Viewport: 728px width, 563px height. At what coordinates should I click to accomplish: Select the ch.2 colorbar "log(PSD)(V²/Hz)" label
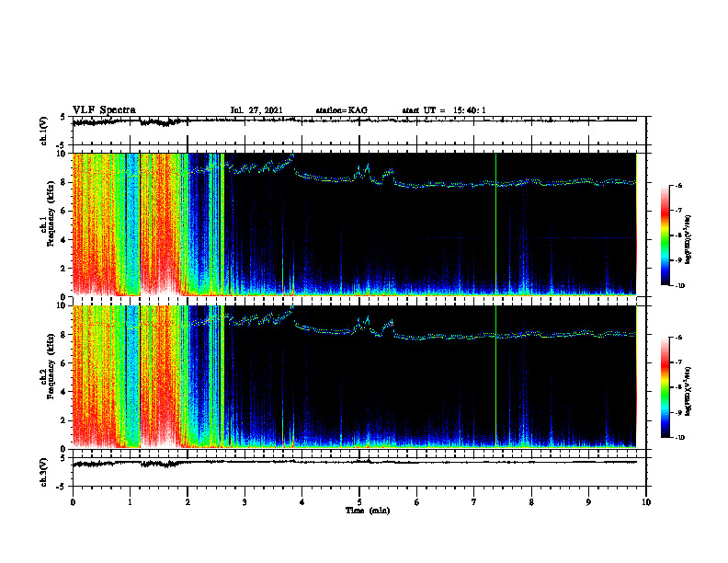point(688,391)
